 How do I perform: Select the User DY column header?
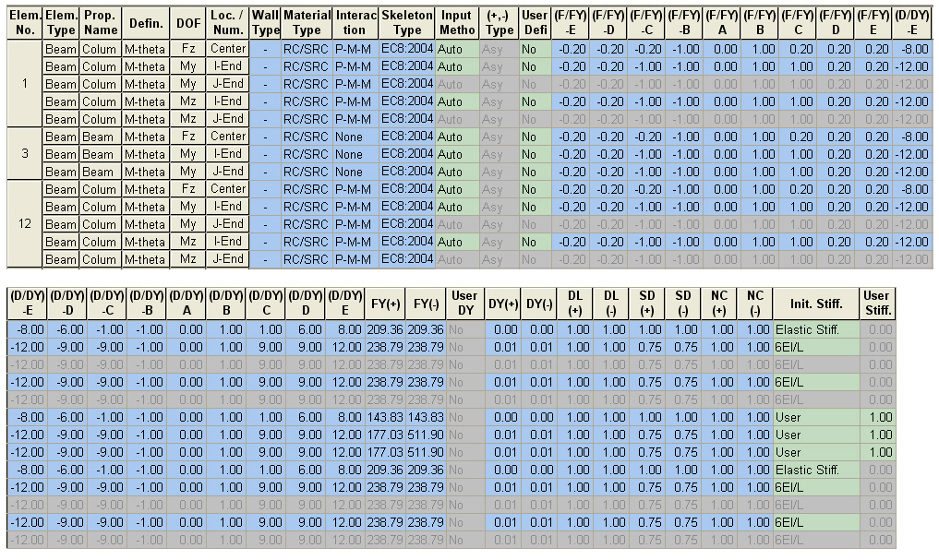(x=464, y=304)
